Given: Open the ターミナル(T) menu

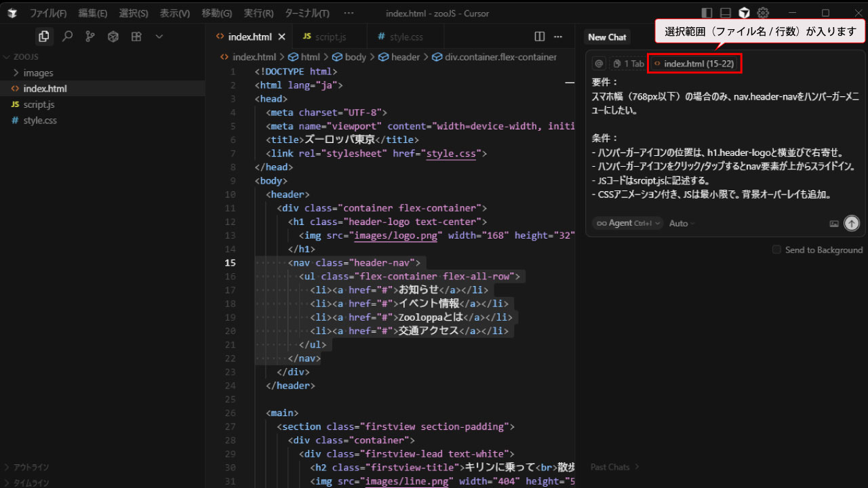Looking at the screenshot, I should (x=307, y=13).
